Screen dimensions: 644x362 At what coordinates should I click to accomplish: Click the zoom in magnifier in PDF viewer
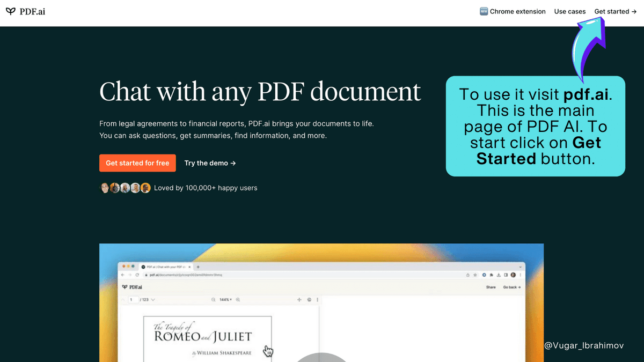238,300
